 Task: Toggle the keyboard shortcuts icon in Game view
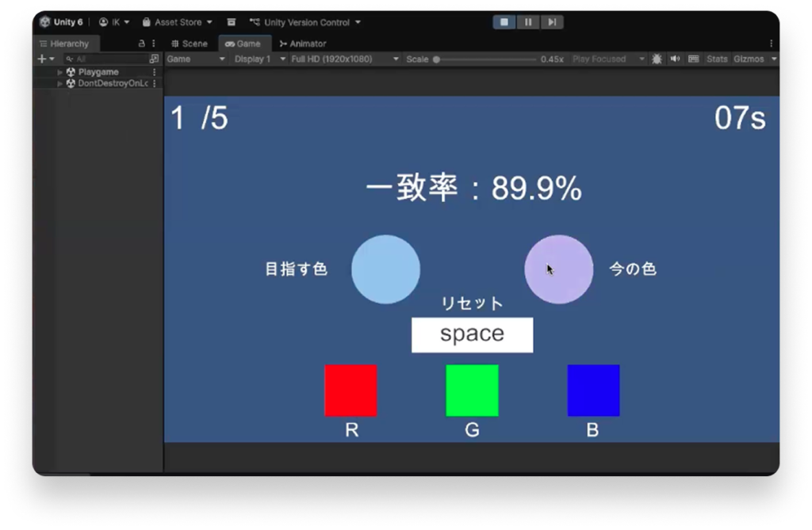tap(694, 59)
